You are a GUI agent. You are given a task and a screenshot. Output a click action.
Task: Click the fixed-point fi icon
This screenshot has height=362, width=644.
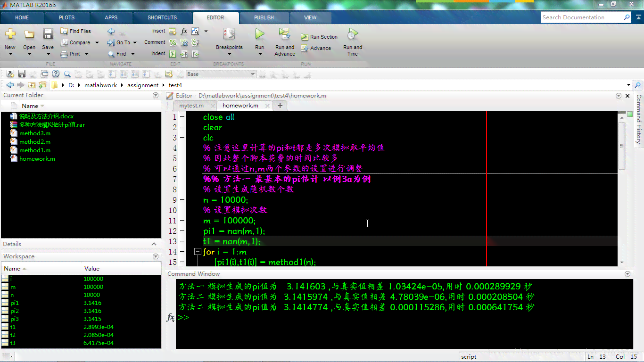(195, 31)
